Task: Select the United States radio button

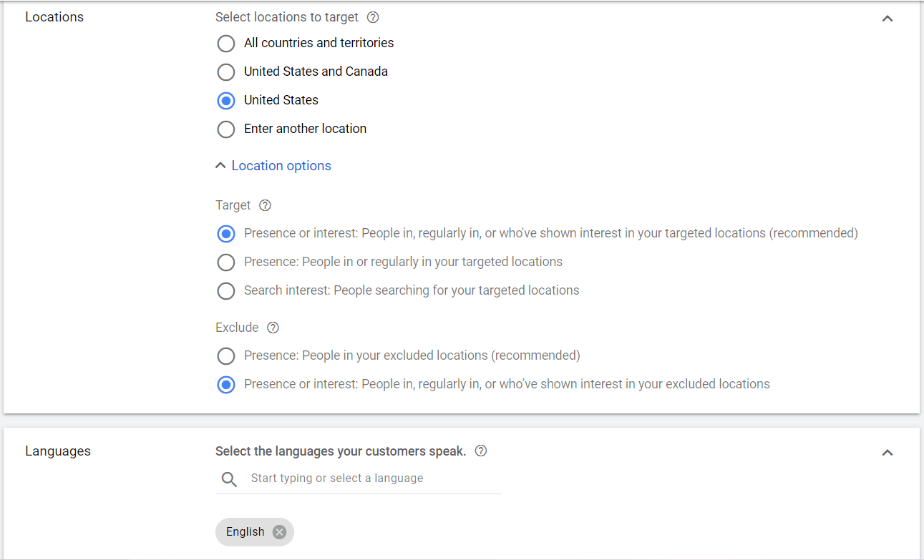Action: coord(225,101)
